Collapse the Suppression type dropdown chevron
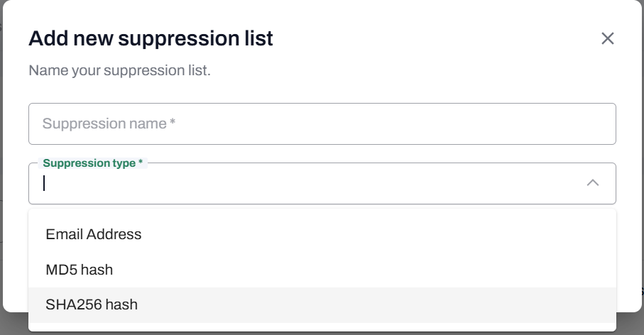Viewport: 644px width, 335px height. (593, 183)
